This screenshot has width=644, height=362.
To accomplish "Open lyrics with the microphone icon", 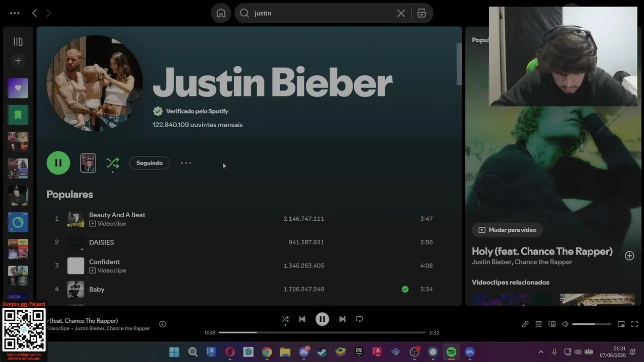I will click(x=525, y=324).
